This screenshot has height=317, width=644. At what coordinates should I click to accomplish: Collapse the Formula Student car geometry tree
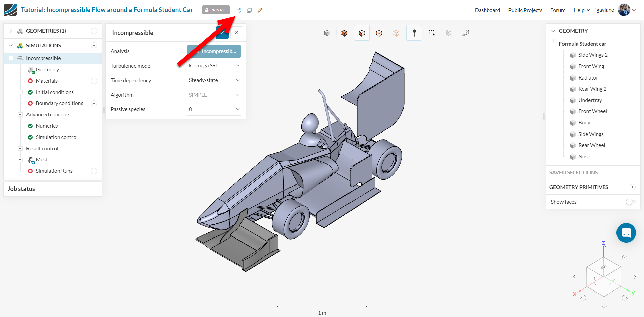click(x=553, y=44)
